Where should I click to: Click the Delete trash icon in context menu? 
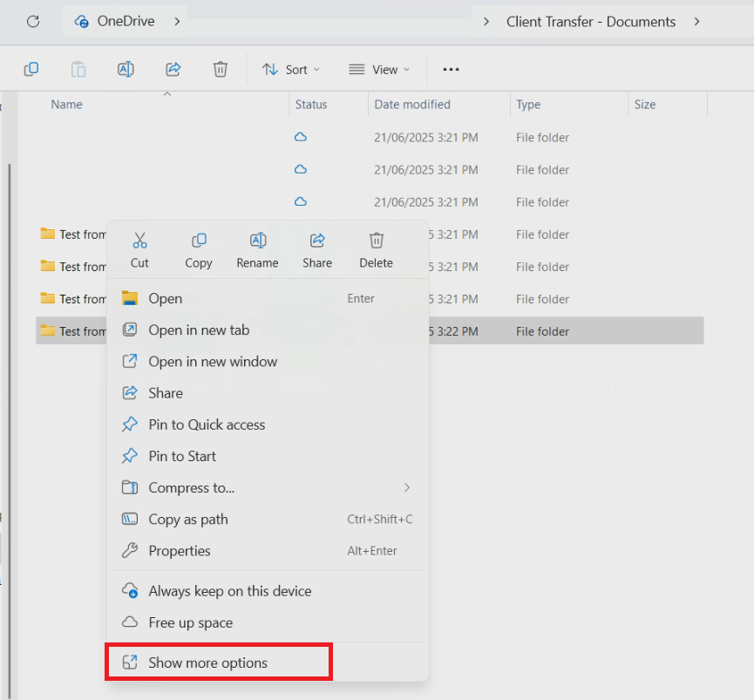pyautogui.click(x=376, y=241)
